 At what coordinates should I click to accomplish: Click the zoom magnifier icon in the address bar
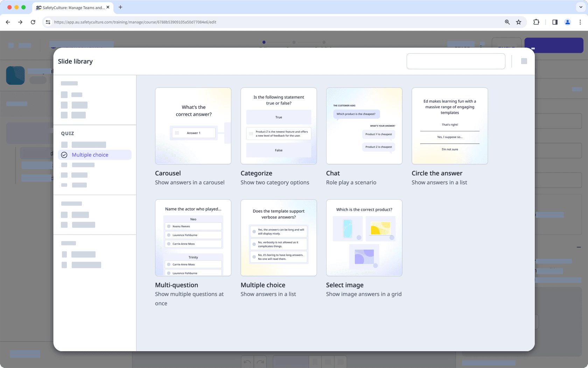coord(507,22)
